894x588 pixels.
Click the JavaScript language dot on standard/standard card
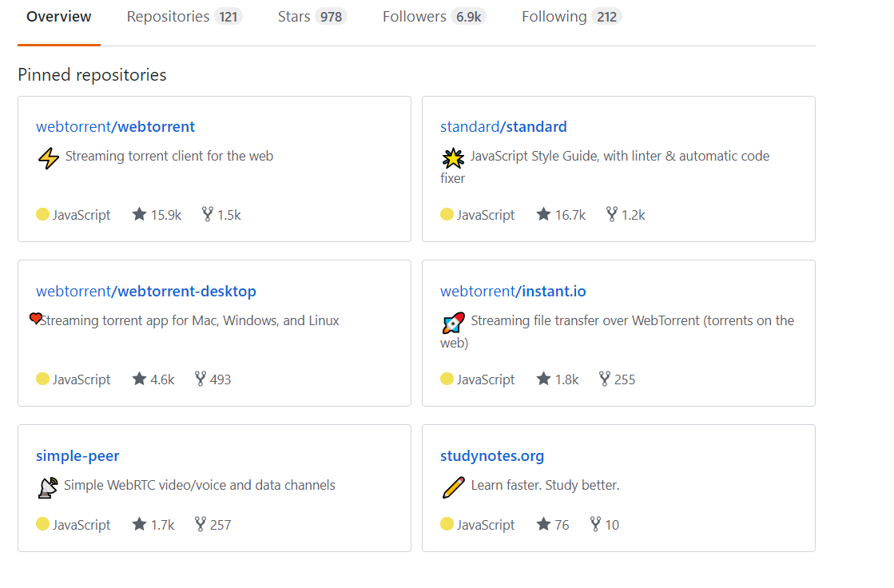tap(447, 214)
